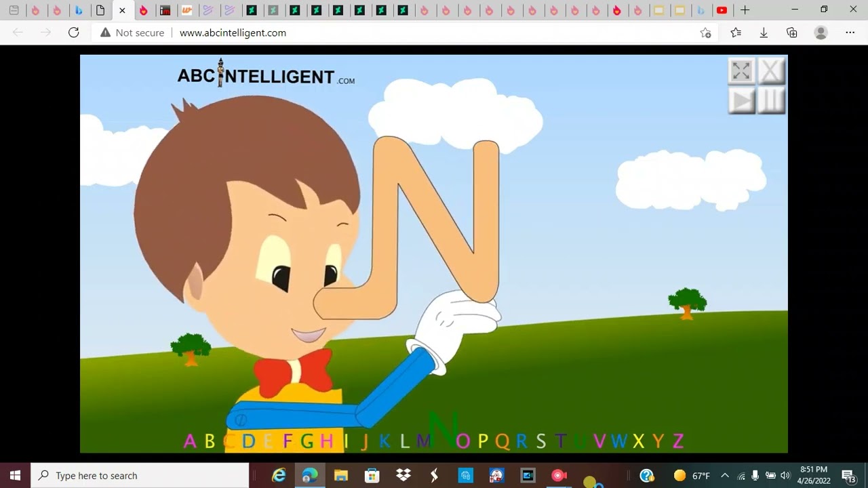This screenshot has width=868, height=488.
Task: Open Microsoft Edge from taskbar
Action: (x=310, y=475)
